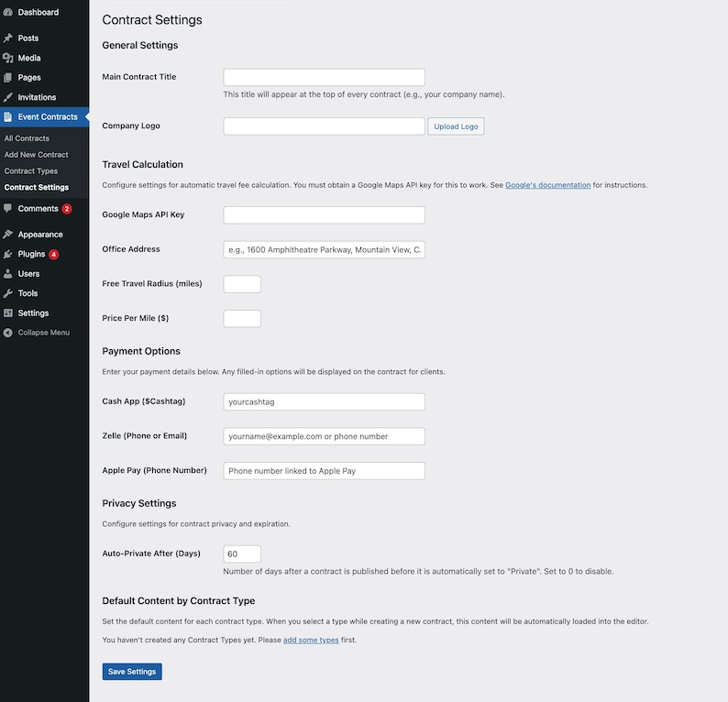Click the Posts pushpin icon

8,38
